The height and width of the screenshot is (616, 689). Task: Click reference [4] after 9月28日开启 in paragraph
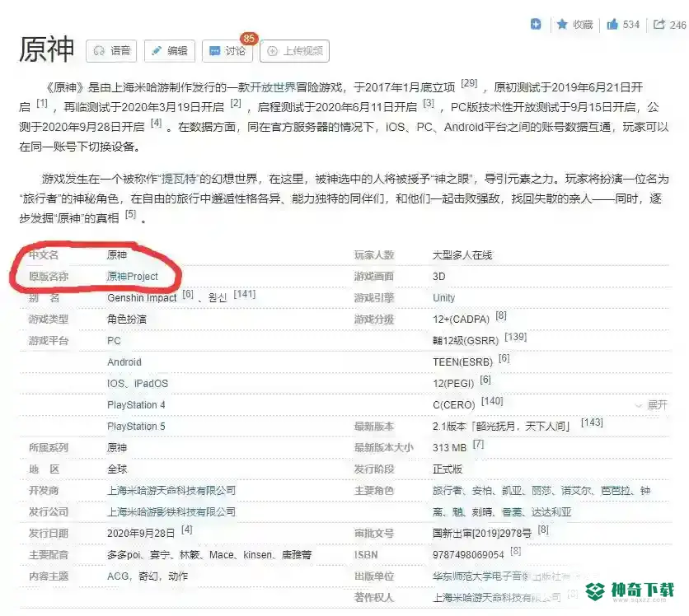point(156,123)
